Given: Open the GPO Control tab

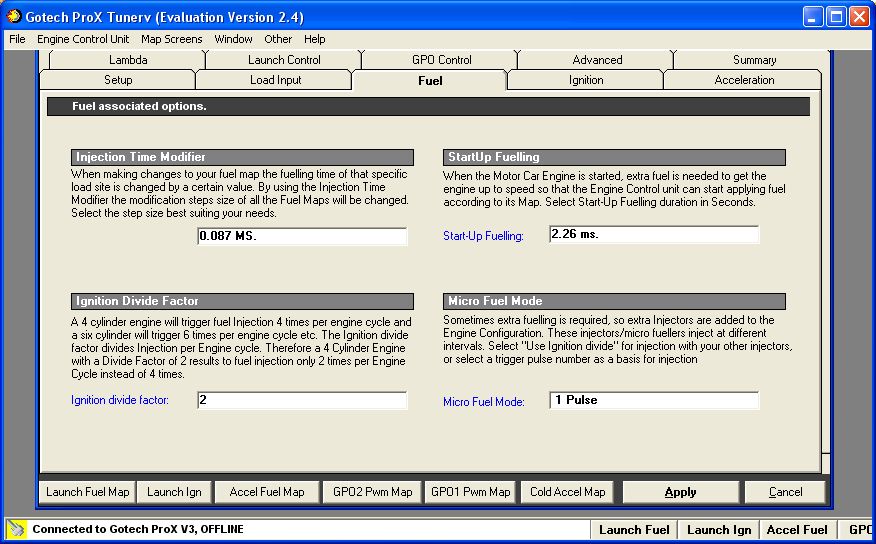Looking at the screenshot, I should (442, 60).
